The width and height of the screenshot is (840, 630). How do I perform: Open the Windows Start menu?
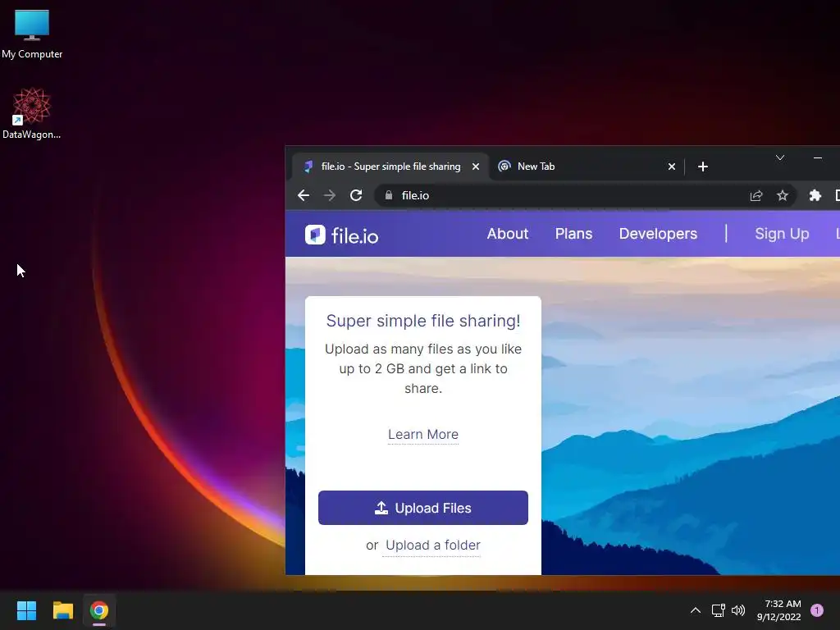tap(26, 610)
